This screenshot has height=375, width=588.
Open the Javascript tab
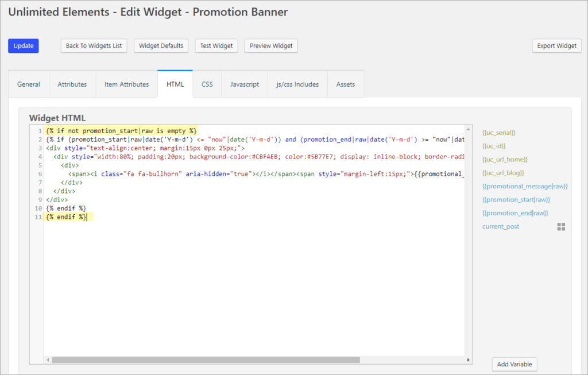[245, 84]
